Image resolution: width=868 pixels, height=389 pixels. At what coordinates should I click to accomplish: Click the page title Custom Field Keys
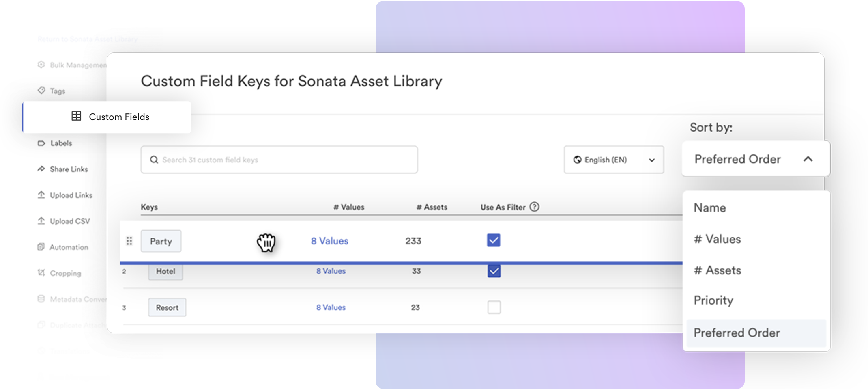[291, 81]
